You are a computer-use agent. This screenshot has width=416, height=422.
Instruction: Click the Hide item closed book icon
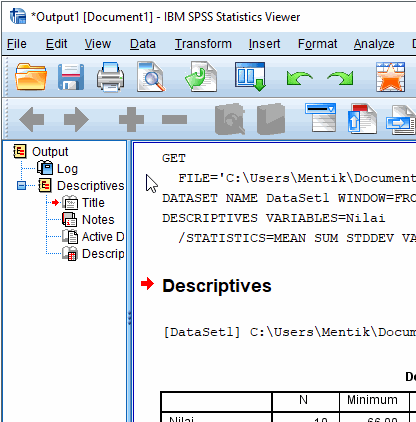pyautogui.click(x=271, y=119)
